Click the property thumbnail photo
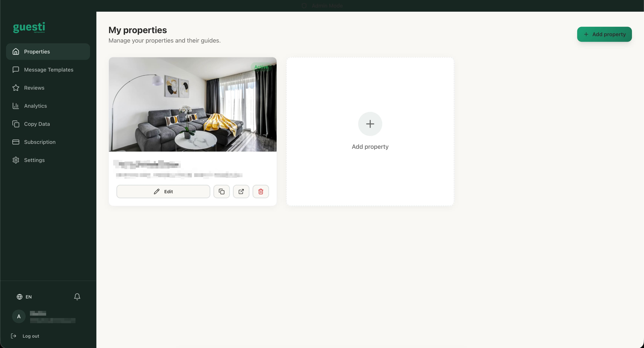This screenshot has width=644, height=348. (x=192, y=105)
